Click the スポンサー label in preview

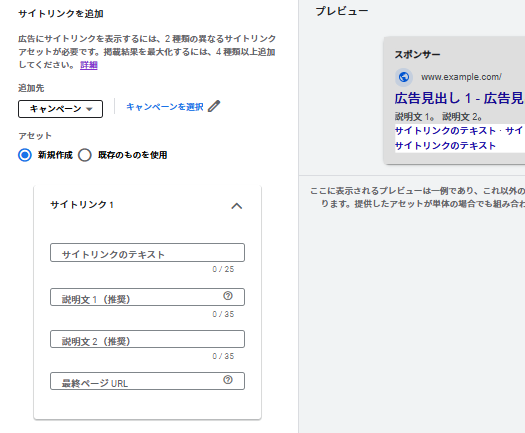pyautogui.click(x=417, y=54)
